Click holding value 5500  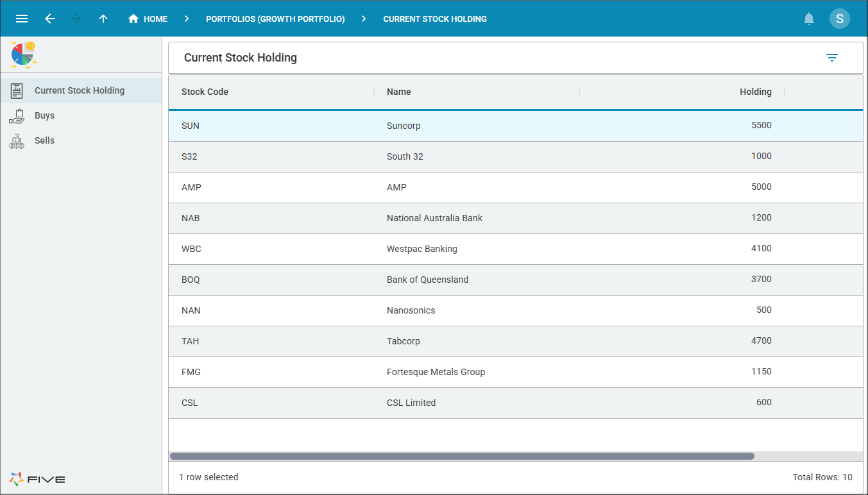pyautogui.click(x=762, y=125)
